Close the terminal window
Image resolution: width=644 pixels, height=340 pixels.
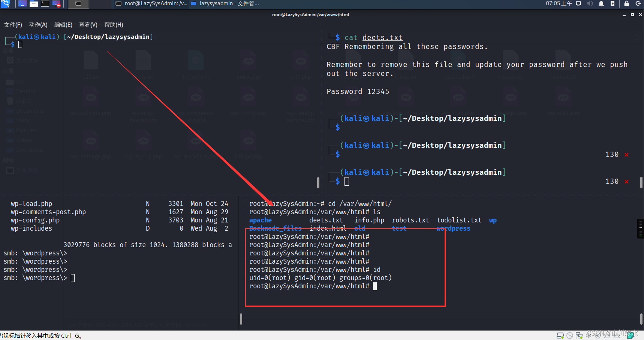[641, 15]
